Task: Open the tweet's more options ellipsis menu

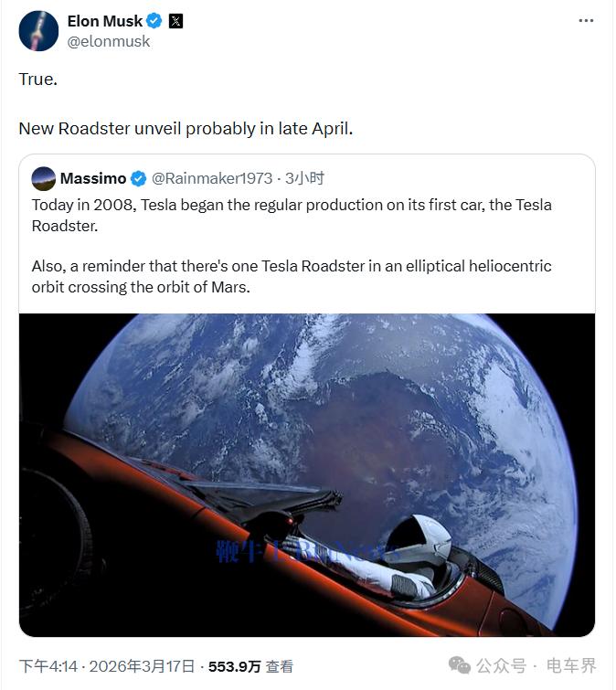Action: (x=586, y=20)
